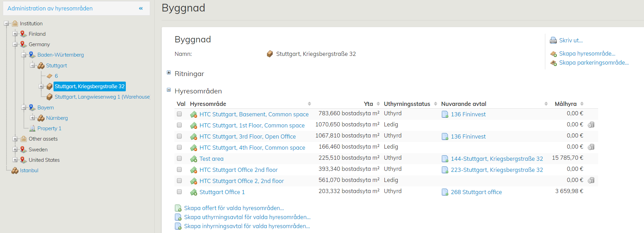Viewport: 644px width, 233px height.
Task: Collapse the administration sidebar with double-arrow icon
Action: tap(141, 8)
